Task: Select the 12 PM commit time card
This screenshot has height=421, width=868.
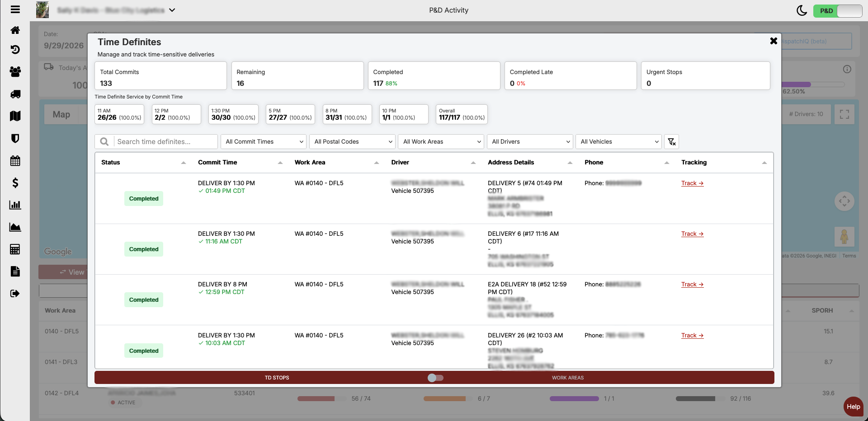Action: click(176, 114)
